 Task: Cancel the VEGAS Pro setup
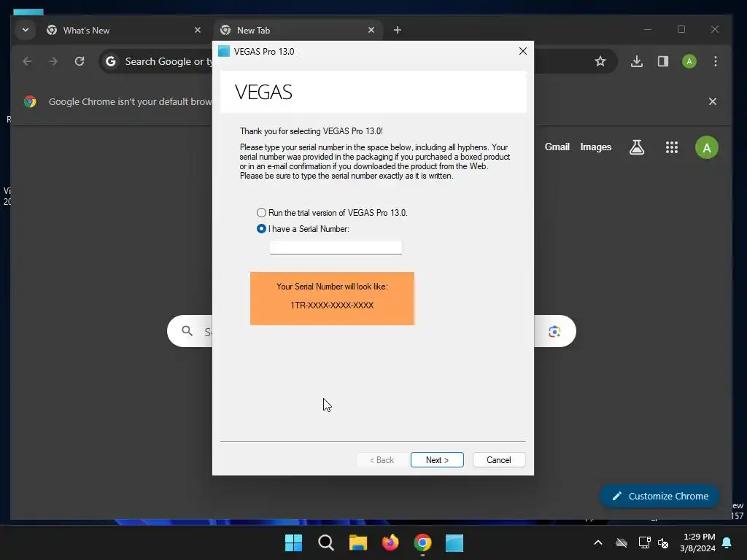point(499,459)
